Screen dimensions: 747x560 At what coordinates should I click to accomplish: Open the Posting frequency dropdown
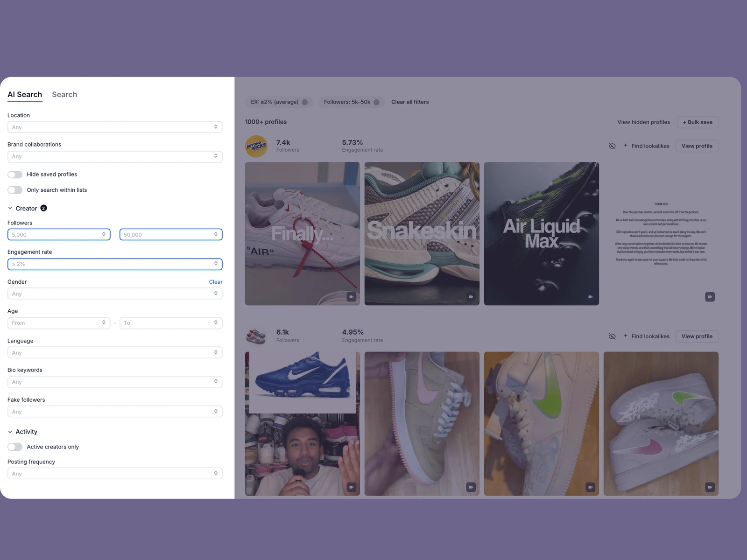(115, 473)
